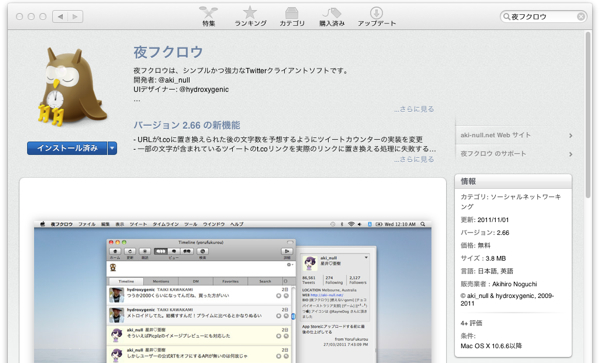600x363 pixels.
Task: Click the 4+ 評価 rating text
Action: [471, 323]
